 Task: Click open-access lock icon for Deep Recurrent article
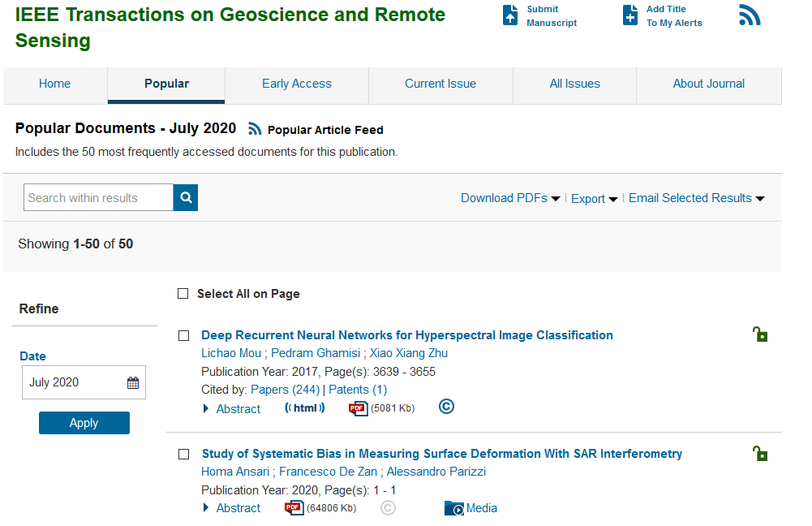pos(760,334)
